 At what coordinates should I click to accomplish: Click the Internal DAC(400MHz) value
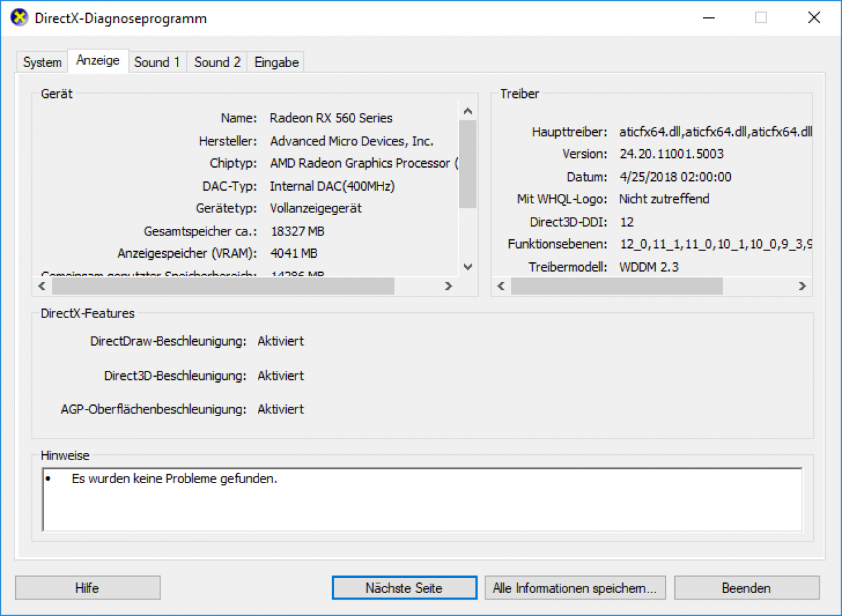(332, 186)
